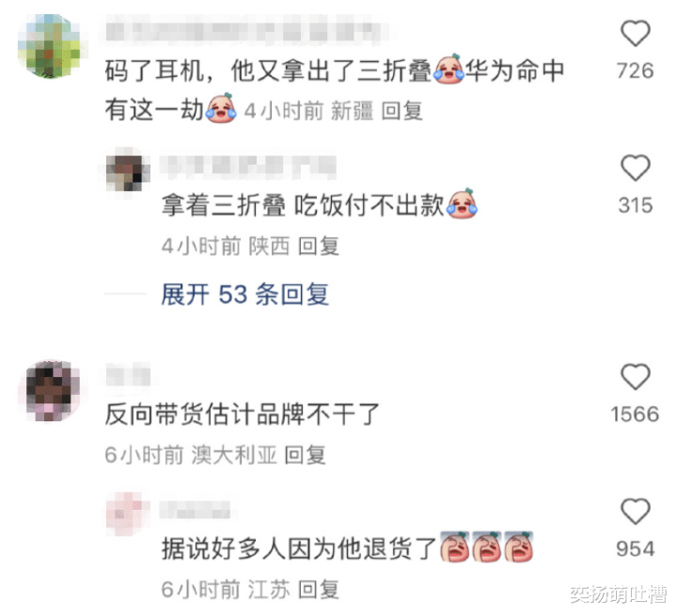Open the avatar of the 澳大利亚 commenter

53,390
